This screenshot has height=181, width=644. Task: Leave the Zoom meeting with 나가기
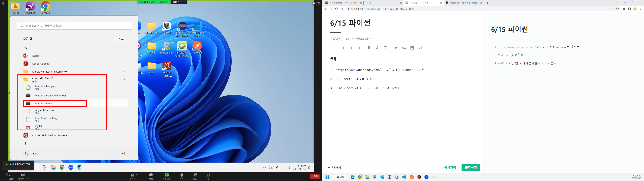[x=315, y=176]
